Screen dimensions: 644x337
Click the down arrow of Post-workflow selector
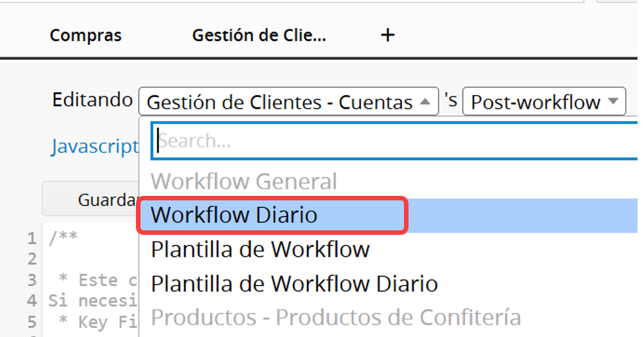coord(613,101)
